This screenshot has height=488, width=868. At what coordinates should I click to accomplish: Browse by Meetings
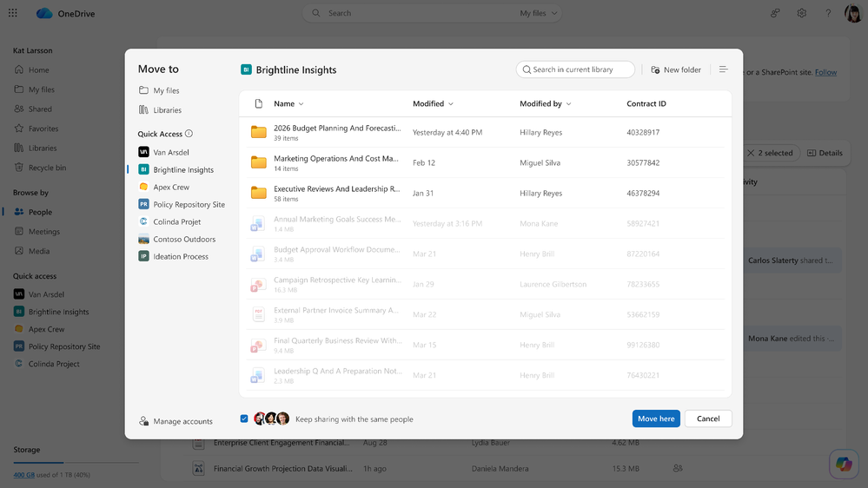pyautogui.click(x=37, y=231)
